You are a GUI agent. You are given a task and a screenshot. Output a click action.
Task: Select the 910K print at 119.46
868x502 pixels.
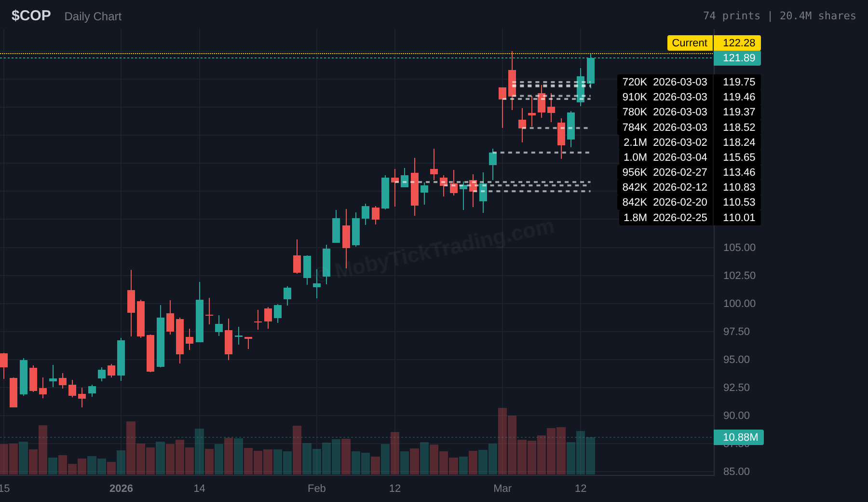click(689, 97)
